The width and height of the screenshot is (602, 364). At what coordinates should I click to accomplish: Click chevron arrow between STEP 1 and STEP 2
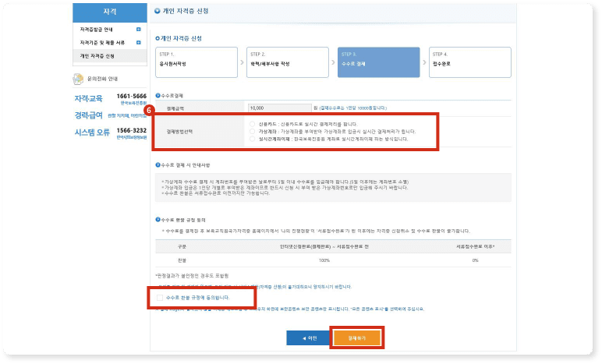click(242, 62)
